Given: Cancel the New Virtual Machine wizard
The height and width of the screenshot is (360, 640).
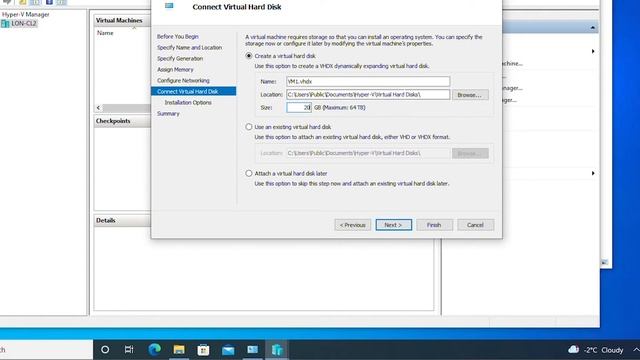Looking at the screenshot, I should 476,225.
